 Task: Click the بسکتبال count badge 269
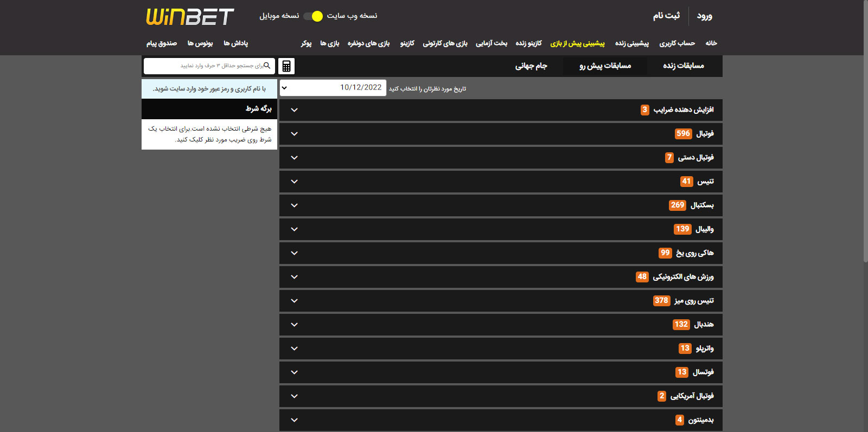pyautogui.click(x=677, y=205)
